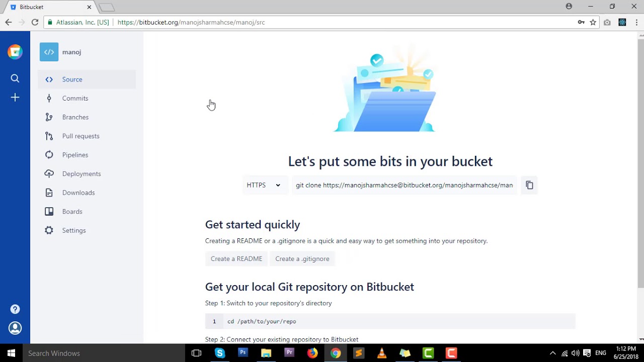Click the cd /path/to/your/repo code line

pos(390,321)
